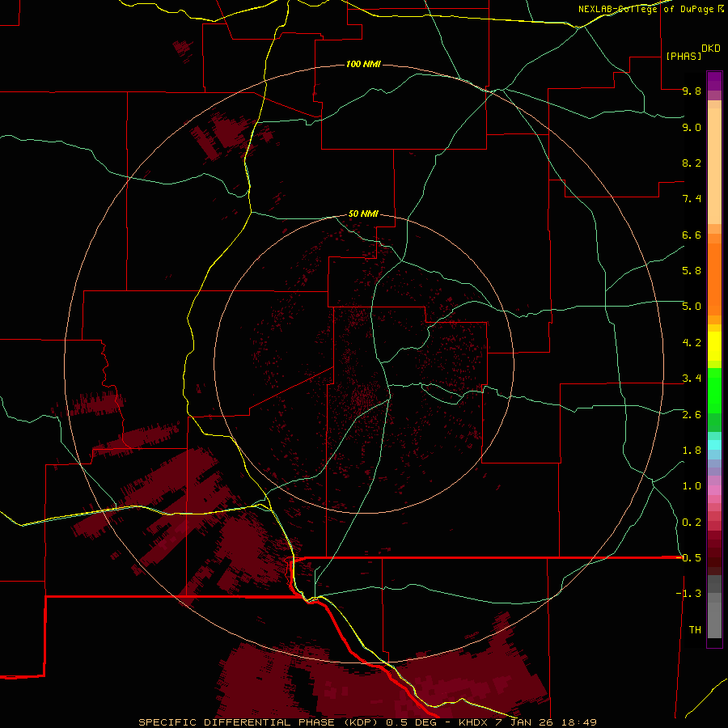Click the 8.2 legend value
Image resolution: width=728 pixels, height=728 pixels.
tap(692, 163)
